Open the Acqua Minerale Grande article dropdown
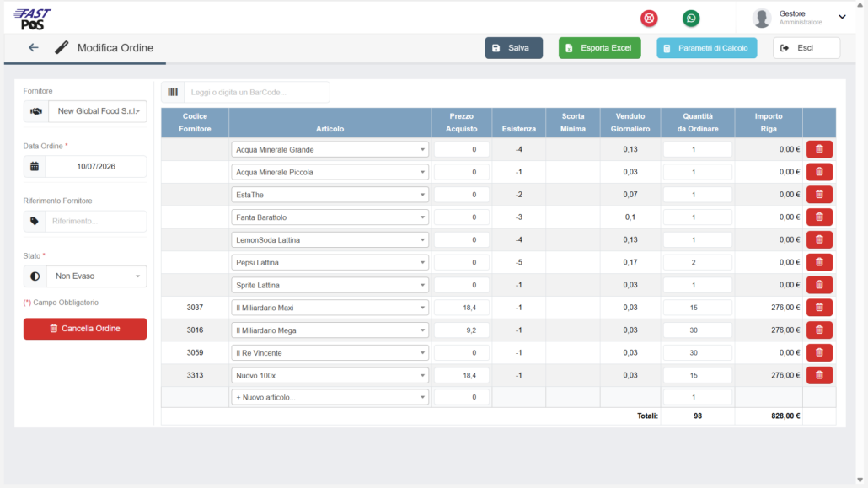The height and width of the screenshot is (488, 868). 330,149
